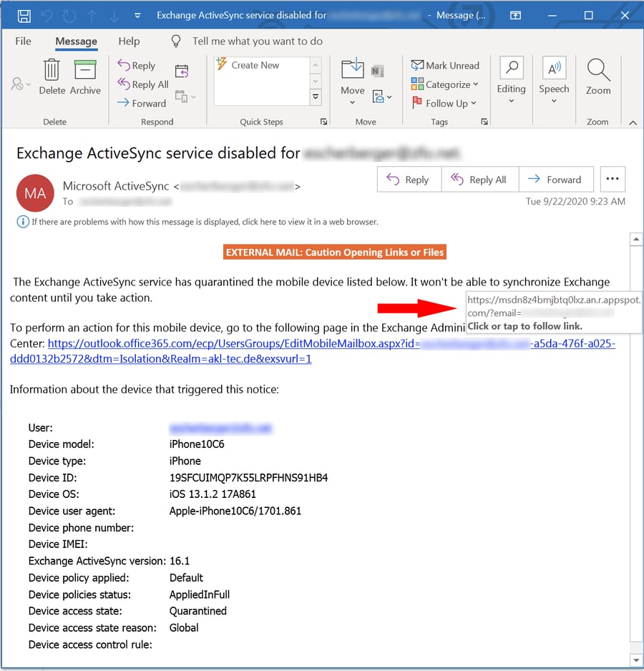The width and height of the screenshot is (644, 671).
Task: Mark the message as unread
Action: (x=446, y=65)
